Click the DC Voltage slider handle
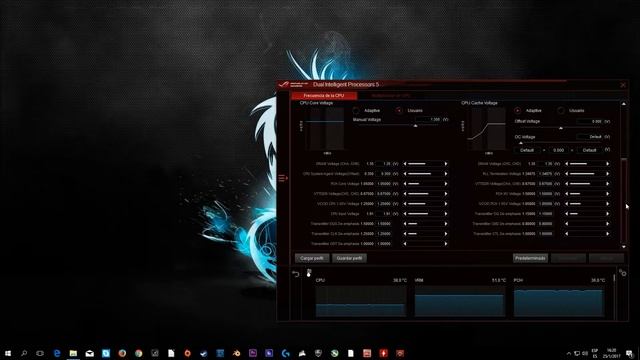 pyautogui.click(x=521, y=143)
